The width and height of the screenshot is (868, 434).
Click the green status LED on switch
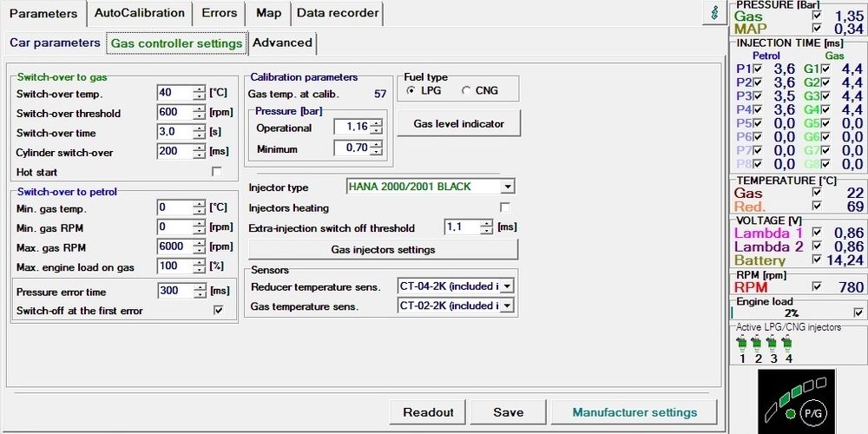[x=791, y=413]
